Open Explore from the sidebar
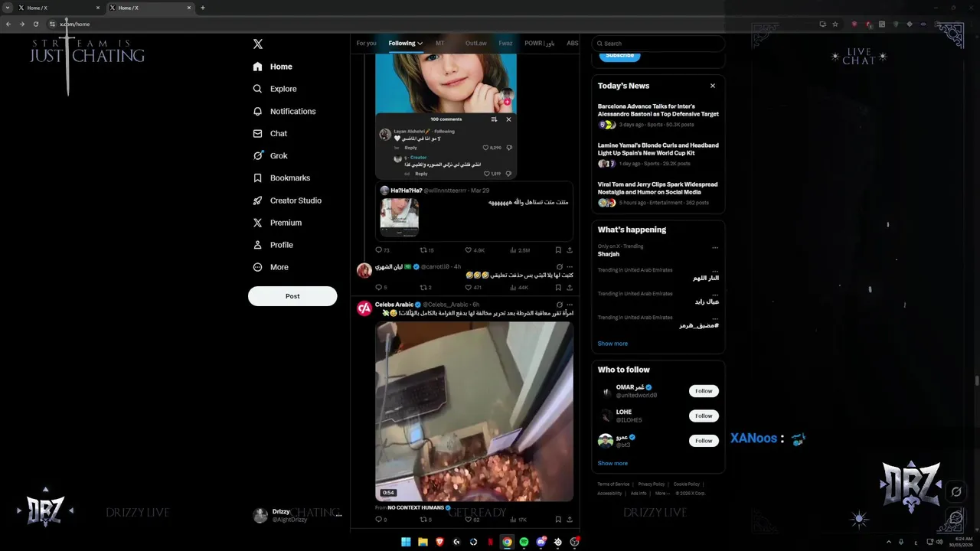Viewport: 980px width, 551px height. point(275,89)
